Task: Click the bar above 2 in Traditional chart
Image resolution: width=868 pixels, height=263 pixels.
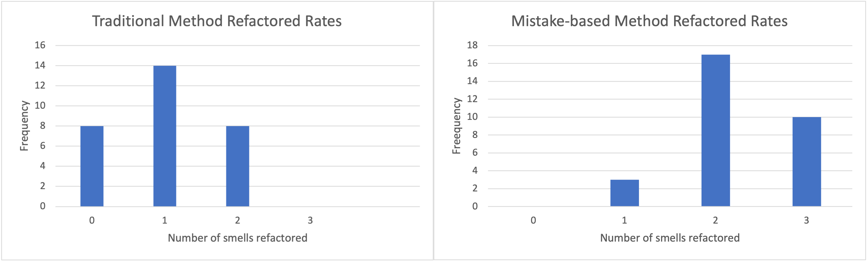Action: (238, 166)
